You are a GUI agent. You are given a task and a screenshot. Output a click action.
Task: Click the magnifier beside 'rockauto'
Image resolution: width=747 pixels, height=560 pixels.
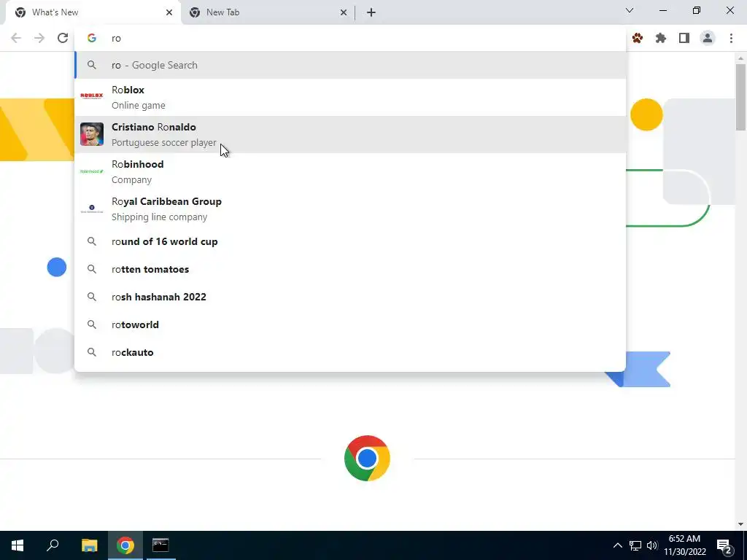91,352
